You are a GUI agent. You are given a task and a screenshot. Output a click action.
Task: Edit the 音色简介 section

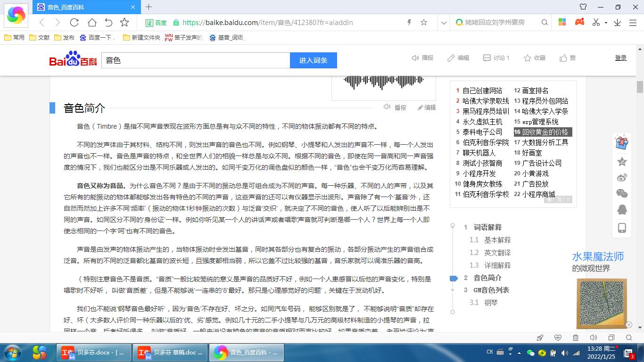tap(427, 107)
